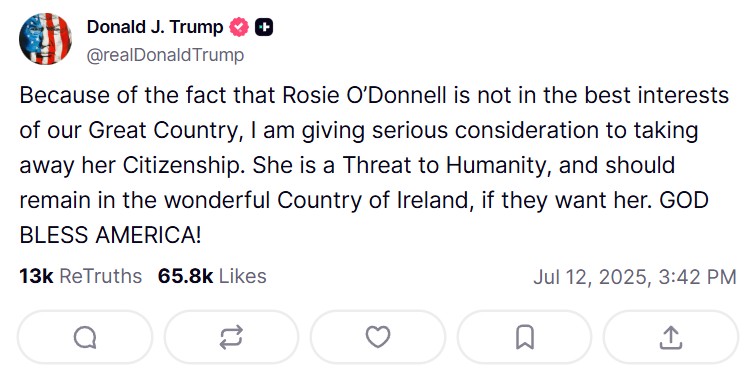Image resolution: width=753 pixels, height=381 pixels.
Task: Click the reply speech bubble icon
Action: (85, 337)
